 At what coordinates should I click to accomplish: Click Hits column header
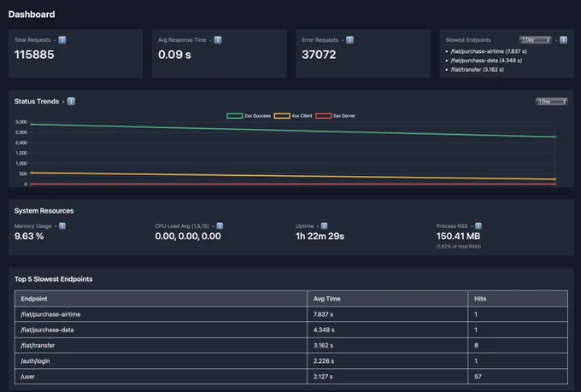(518, 299)
